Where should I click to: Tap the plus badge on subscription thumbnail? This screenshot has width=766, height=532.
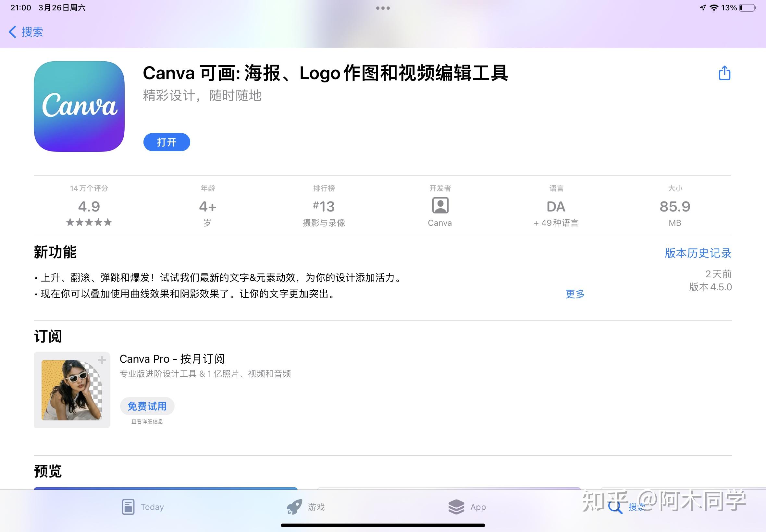click(x=102, y=360)
